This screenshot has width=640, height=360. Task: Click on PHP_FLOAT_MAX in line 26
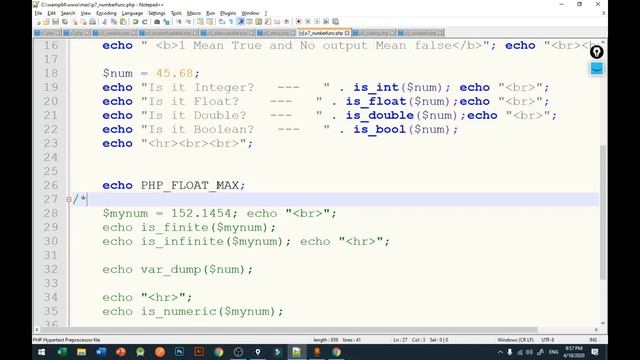190,185
